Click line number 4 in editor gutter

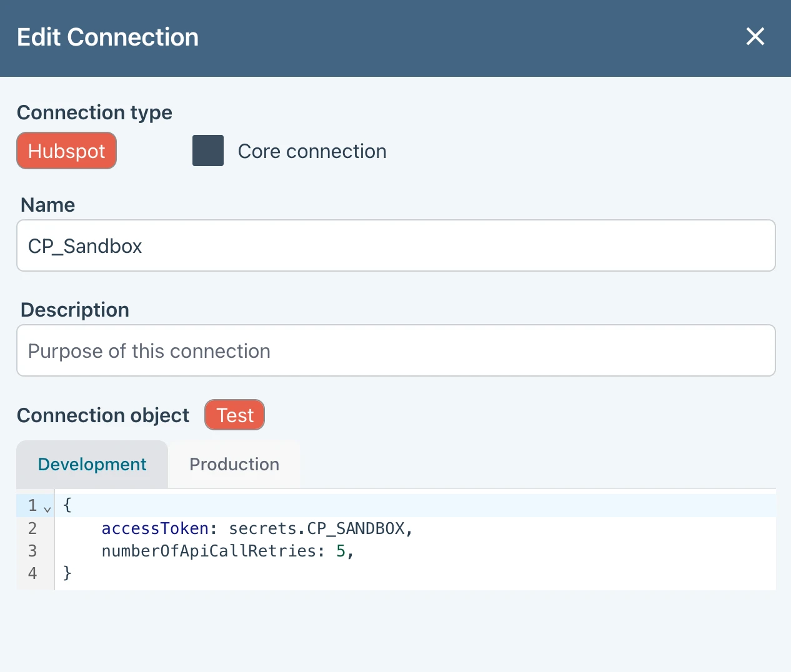[32, 573]
